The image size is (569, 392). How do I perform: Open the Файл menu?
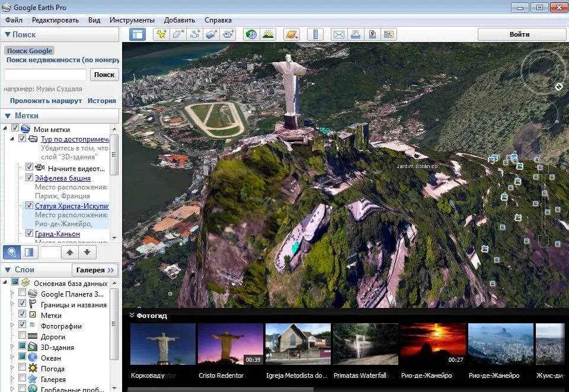click(14, 20)
